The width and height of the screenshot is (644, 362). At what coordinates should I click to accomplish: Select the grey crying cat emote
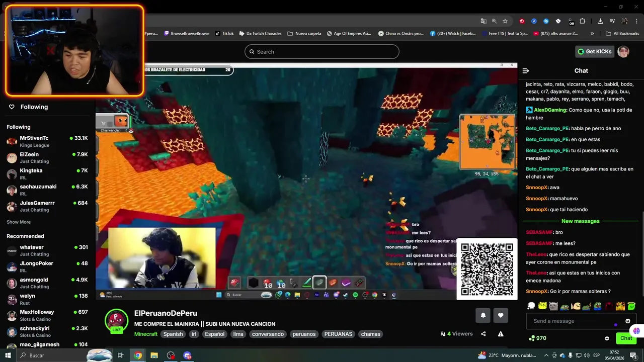point(553,306)
